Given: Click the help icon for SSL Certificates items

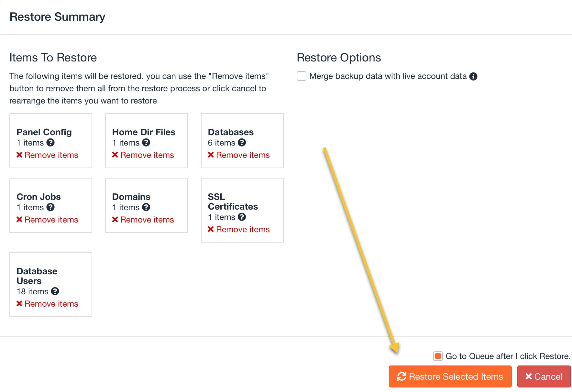Looking at the screenshot, I should 242,217.
